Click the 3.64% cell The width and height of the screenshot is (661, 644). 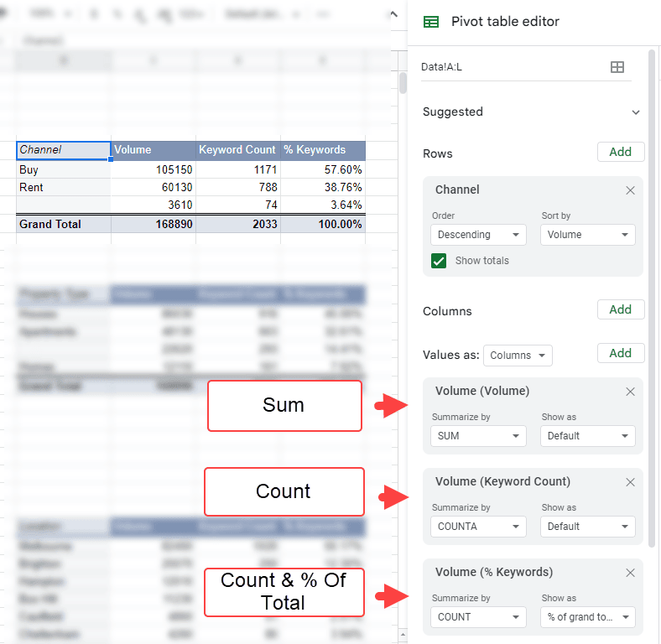click(x=323, y=205)
